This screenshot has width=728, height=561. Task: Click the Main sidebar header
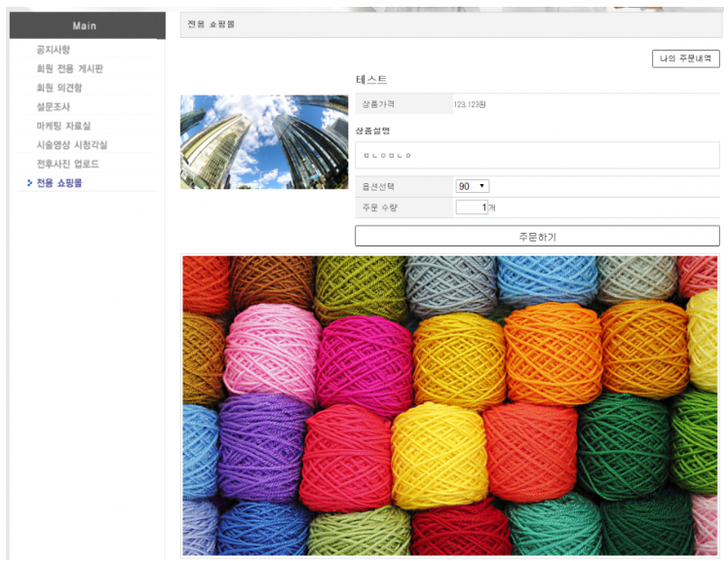[x=87, y=25]
